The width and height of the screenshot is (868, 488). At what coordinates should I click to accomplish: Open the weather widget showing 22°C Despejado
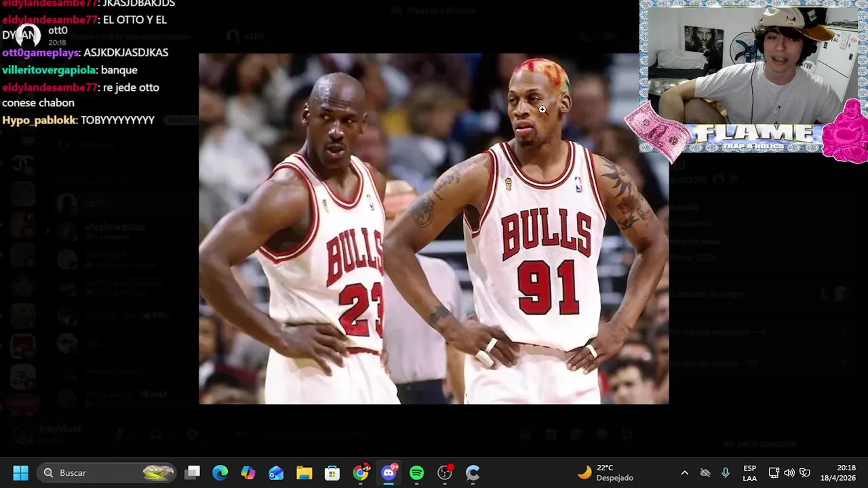605,472
